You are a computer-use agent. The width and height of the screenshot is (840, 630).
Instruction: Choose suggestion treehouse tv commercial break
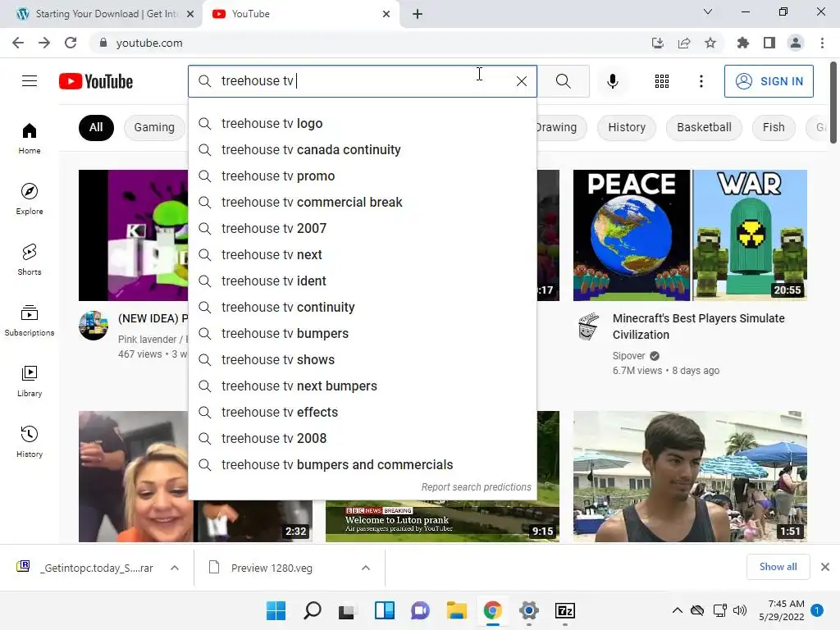[362, 202]
